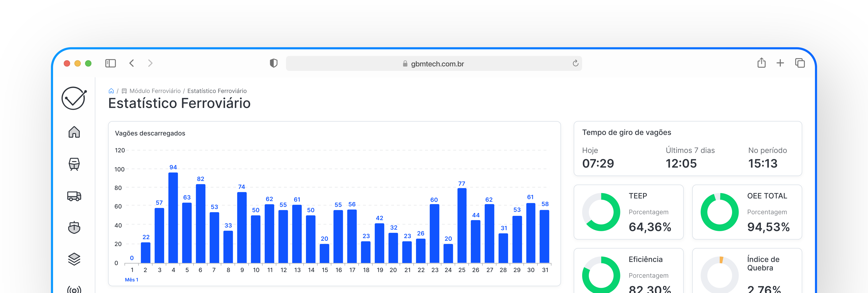868x293 pixels.
Task: Open the truck module sidebar icon
Action: (x=74, y=196)
